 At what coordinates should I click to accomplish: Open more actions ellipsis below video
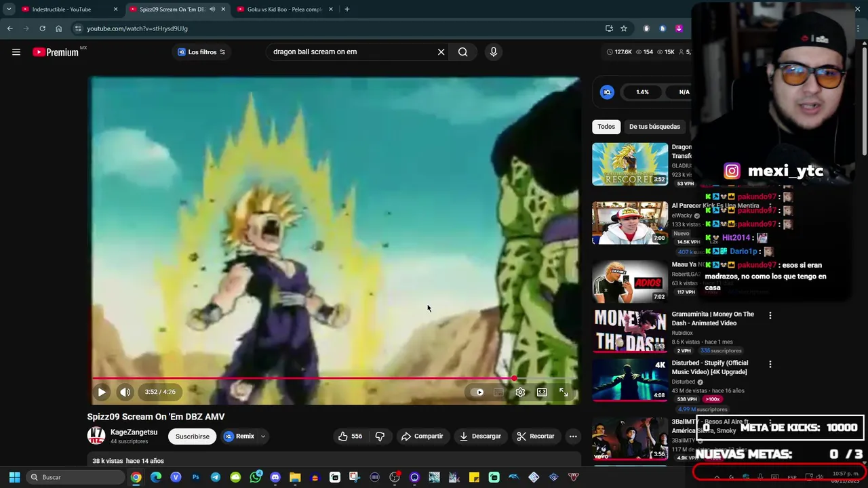[573, 436]
